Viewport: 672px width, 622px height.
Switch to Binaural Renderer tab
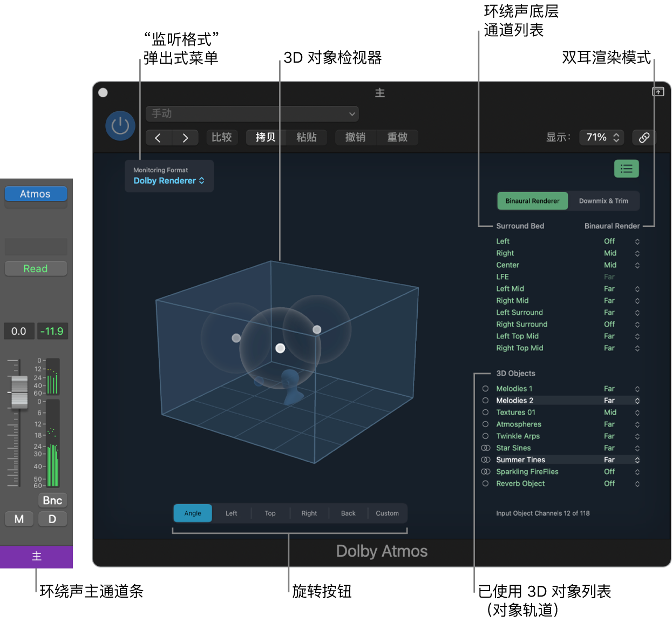coord(532,201)
